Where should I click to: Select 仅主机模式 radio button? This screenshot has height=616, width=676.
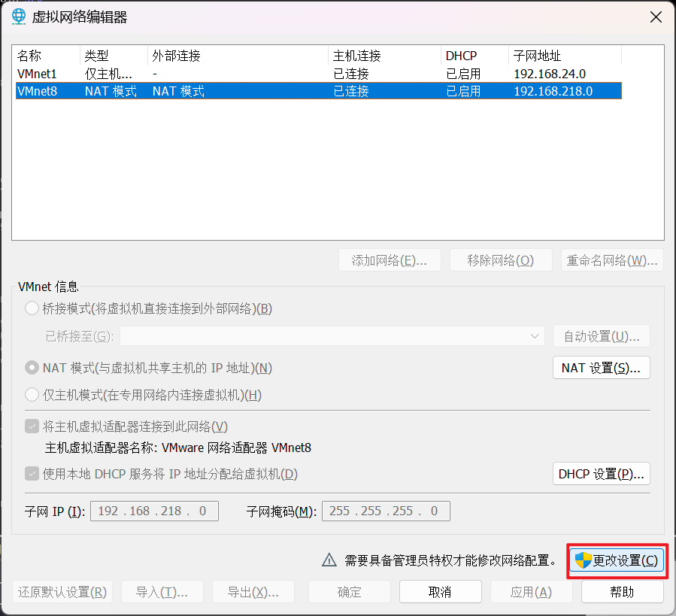(x=32, y=395)
